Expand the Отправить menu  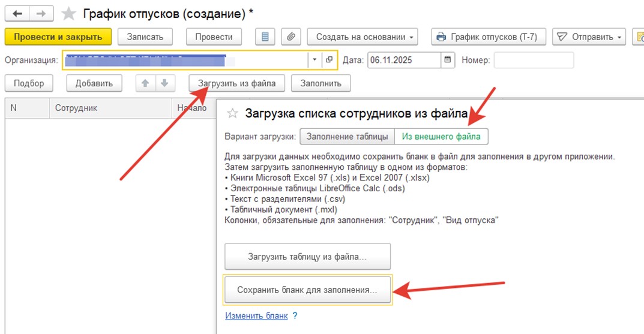coord(588,37)
